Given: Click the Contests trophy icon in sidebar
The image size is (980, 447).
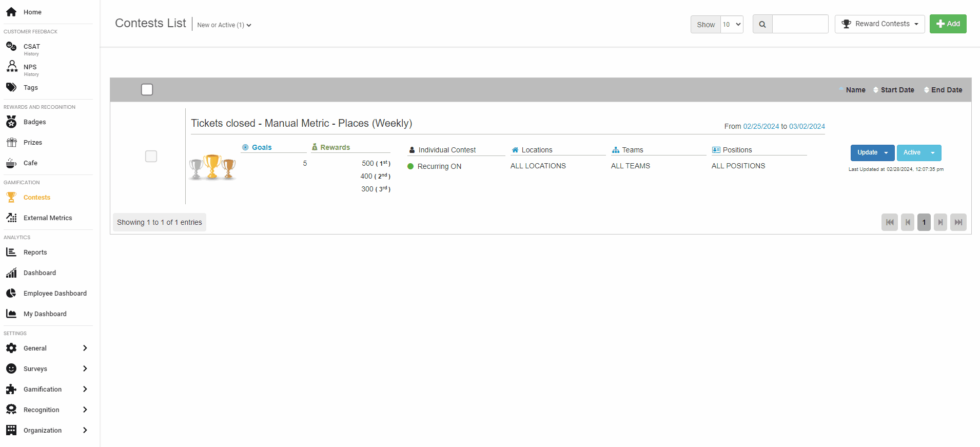Looking at the screenshot, I should [x=11, y=197].
